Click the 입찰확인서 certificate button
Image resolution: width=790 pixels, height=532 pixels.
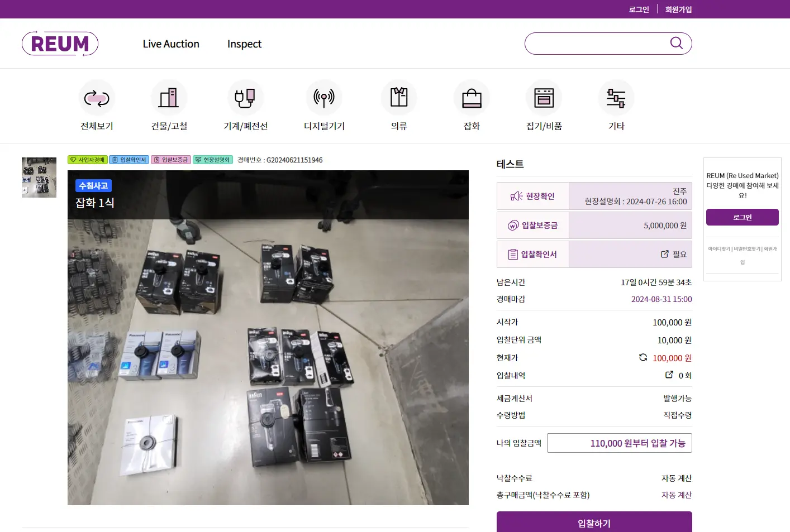(x=533, y=254)
